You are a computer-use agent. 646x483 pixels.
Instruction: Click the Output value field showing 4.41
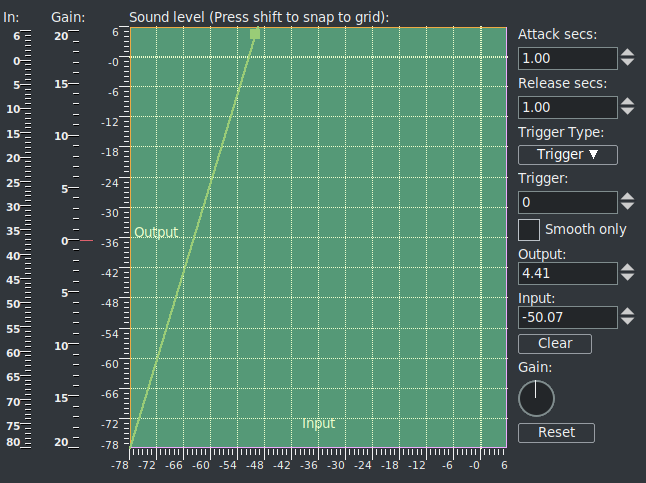click(x=567, y=273)
